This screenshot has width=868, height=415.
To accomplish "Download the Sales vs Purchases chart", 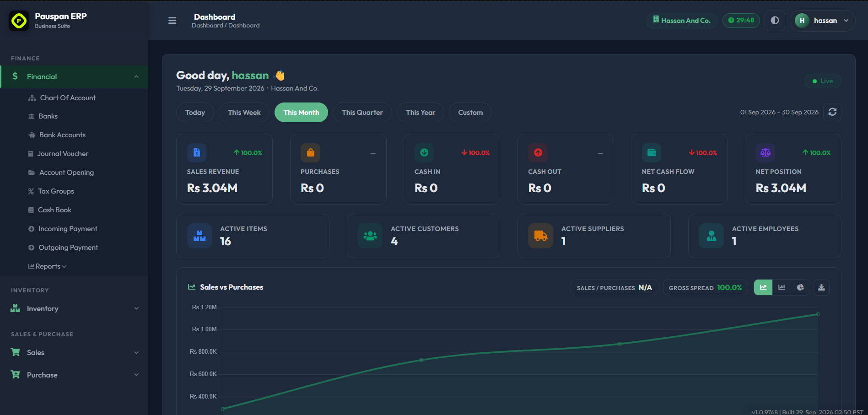I will [822, 287].
